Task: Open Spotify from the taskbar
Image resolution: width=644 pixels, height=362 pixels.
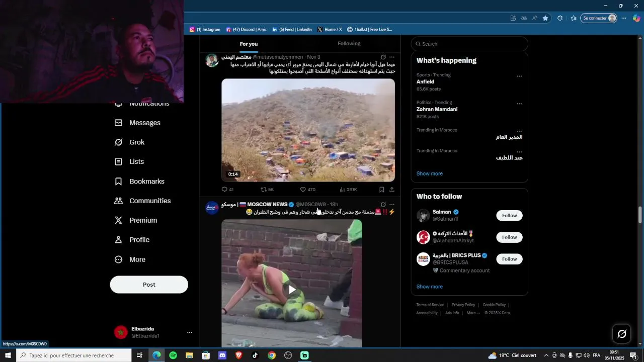Action: click(x=173, y=355)
